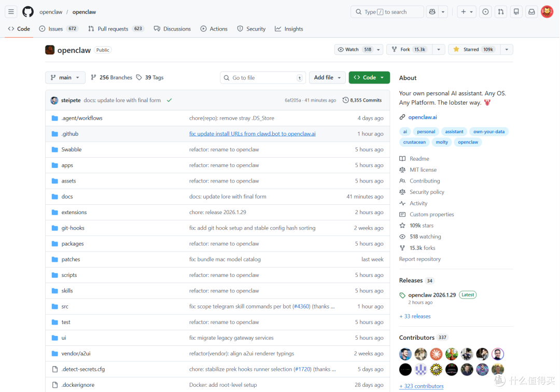Viewport: 560px width, 392px height.
Task: Open the .detect-secrets.cfg file
Action: (83, 369)
